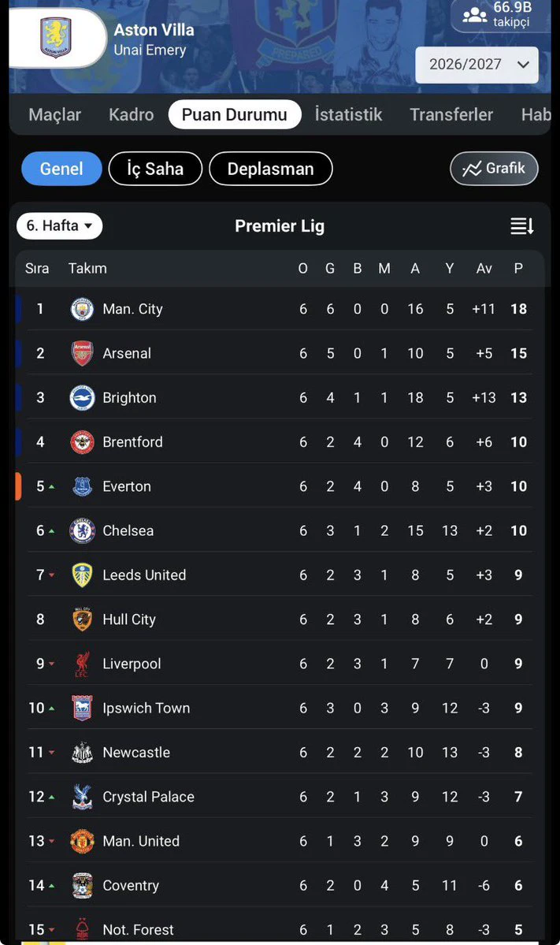Click the Man. United badge
The image size is (560, 945).
point(82,841)
